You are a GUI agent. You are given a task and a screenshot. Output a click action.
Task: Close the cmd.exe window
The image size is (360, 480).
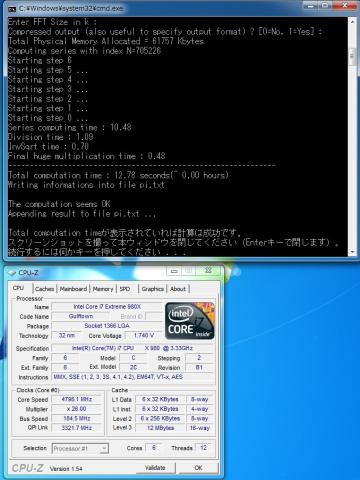[345, 6]
